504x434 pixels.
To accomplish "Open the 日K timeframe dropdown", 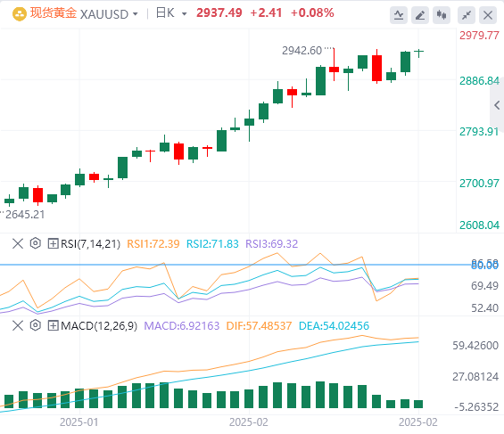I will 171,13.
